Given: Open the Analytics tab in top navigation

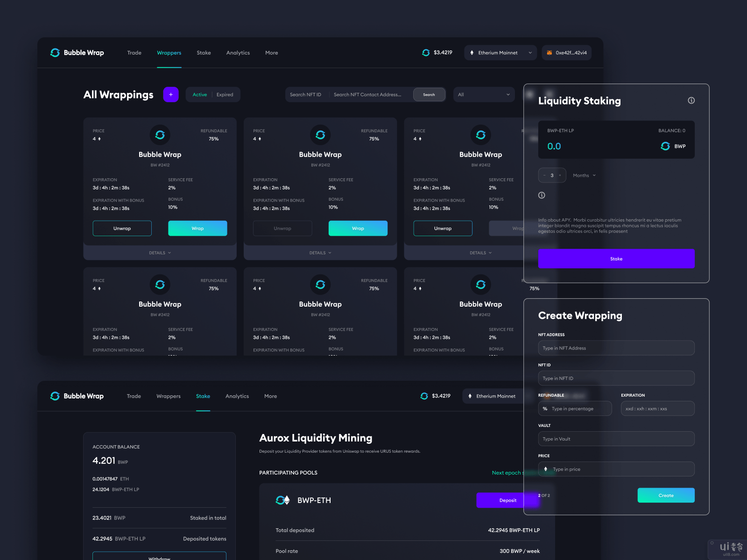Looking at the screenshot, I should point(238,53).
